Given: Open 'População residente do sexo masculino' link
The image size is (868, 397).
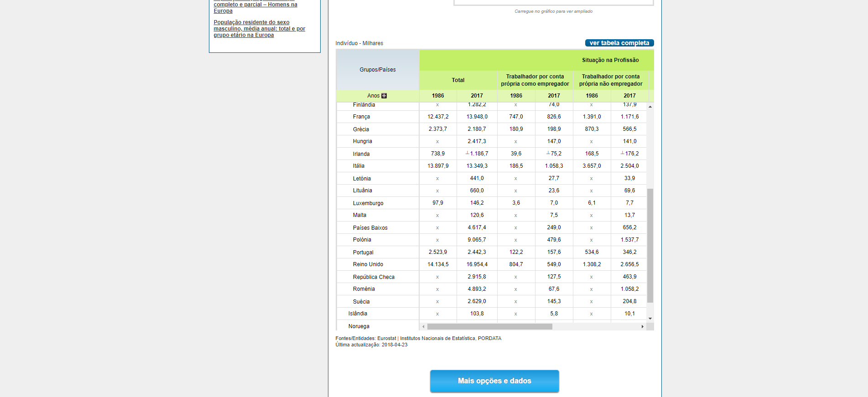Looking at the screenshot, I should pyautogui.click(x=259, y=29).
